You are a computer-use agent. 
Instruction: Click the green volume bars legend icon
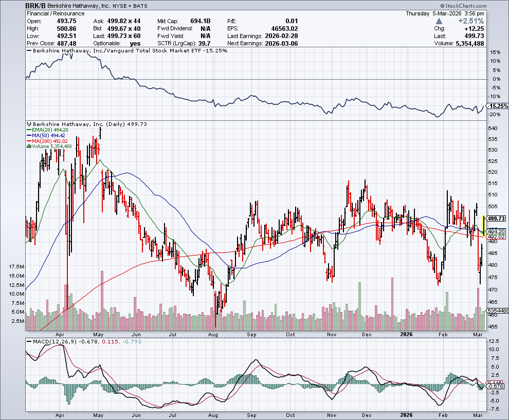[28, 147]
